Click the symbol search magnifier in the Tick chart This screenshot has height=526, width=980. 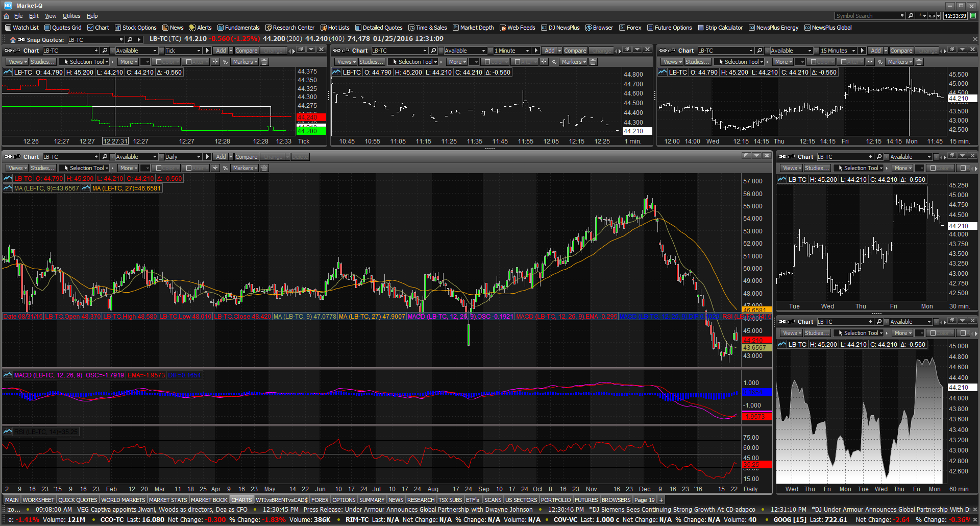[105, 51]
